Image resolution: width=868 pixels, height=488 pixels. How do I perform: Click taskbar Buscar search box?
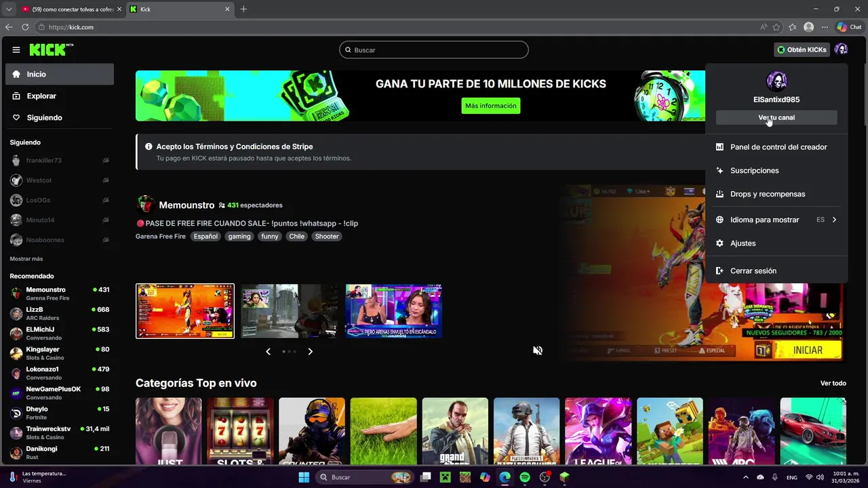tap(366, 477)
